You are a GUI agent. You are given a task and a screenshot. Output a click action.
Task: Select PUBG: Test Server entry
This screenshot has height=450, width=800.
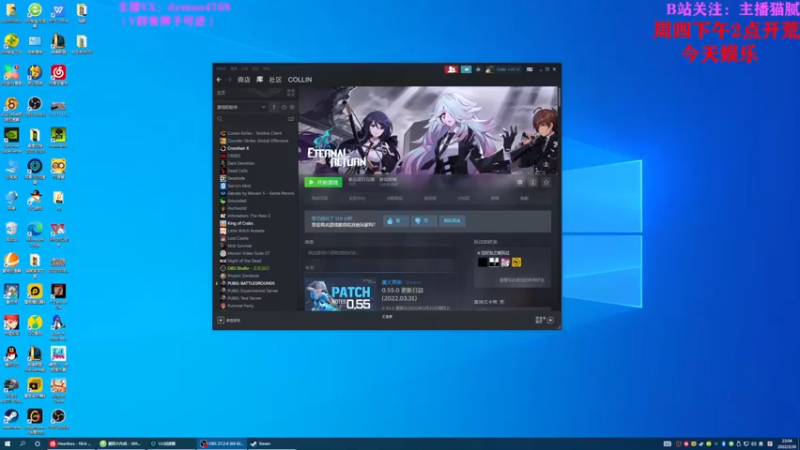click(244, 298)
